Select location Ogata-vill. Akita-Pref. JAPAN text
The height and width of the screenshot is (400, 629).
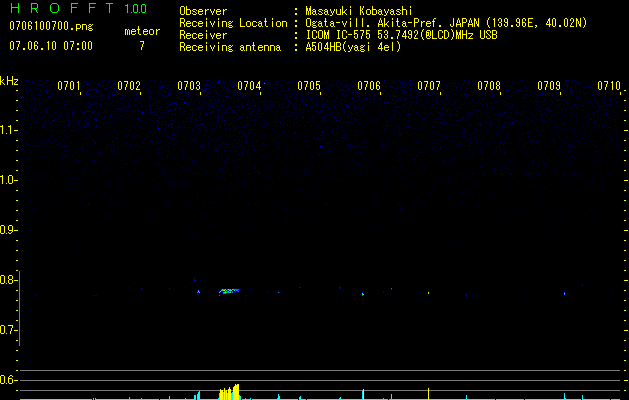point(392,23)
